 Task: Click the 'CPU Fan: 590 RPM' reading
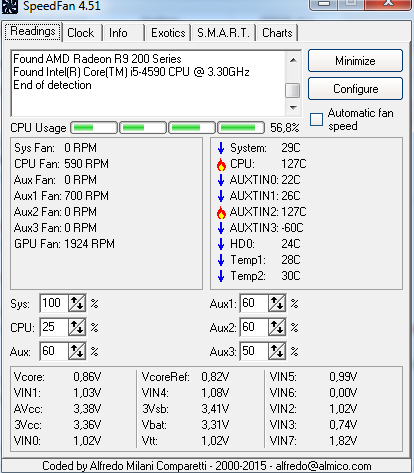(61, 164)
